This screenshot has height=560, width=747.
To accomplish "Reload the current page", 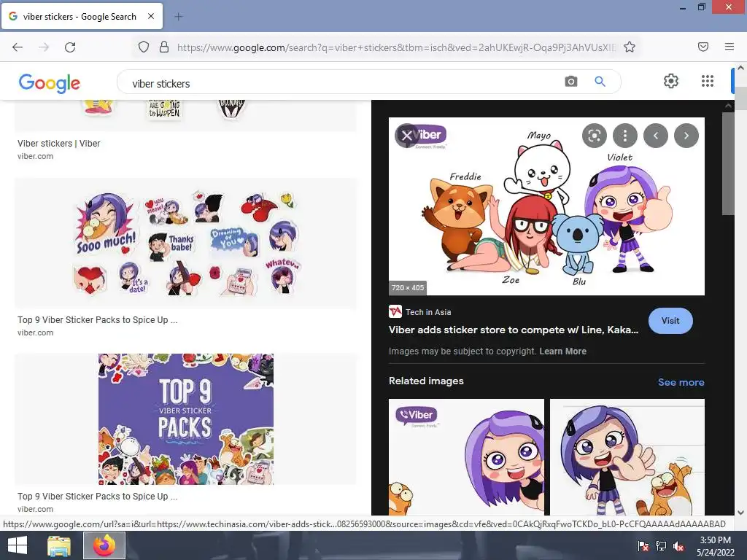I will [70, 47].
